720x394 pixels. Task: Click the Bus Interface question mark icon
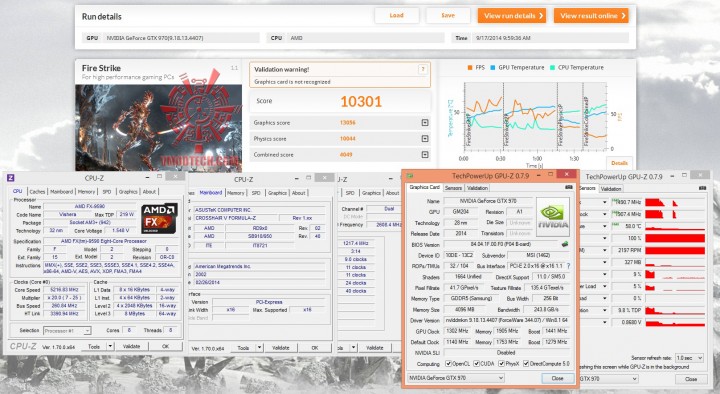568,266
